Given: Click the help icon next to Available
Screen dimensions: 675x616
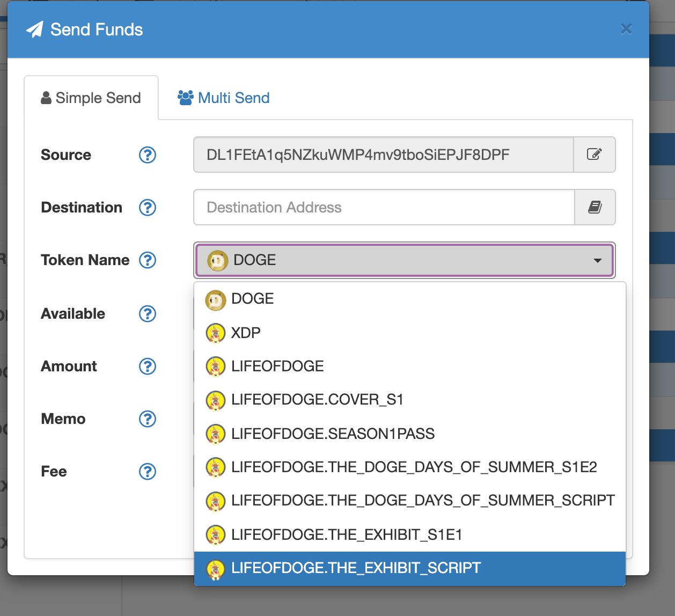Looking at the screenshot, I should pos(148,313).
